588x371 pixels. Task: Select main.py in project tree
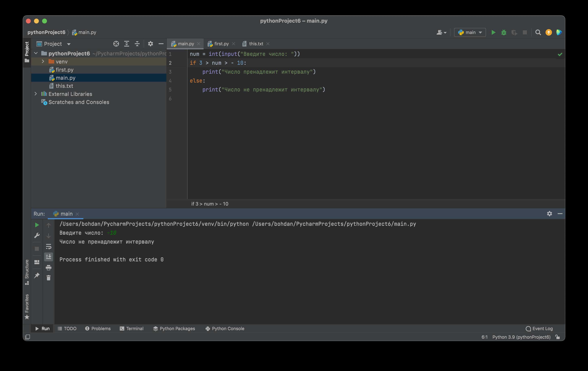[x=99, y=78]
